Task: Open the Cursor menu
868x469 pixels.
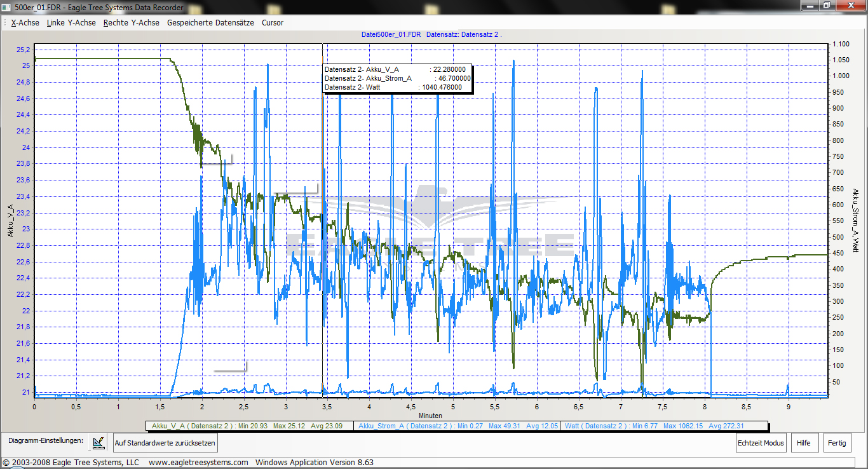Action: (x=273, y=22)
